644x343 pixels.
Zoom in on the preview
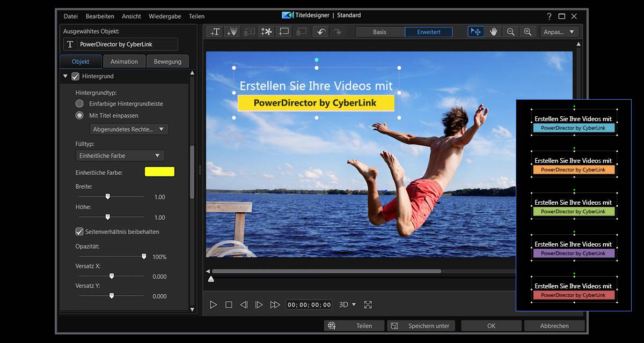528,32
